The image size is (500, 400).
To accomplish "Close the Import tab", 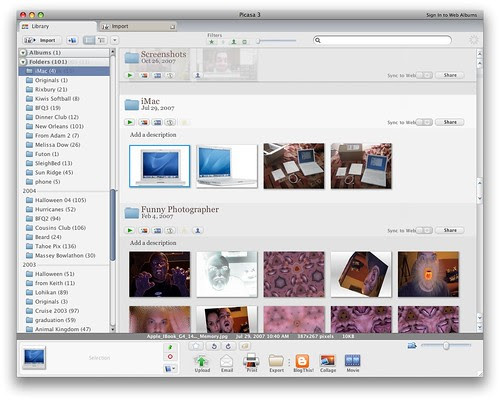I will [x=172, y=27].
